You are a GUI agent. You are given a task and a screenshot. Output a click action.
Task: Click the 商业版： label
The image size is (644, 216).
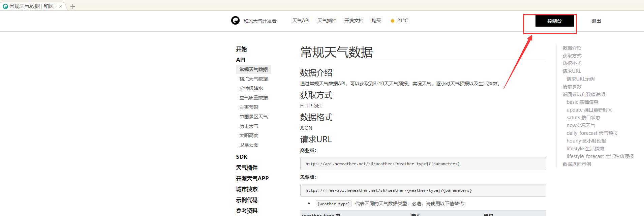tap(308, 151)
